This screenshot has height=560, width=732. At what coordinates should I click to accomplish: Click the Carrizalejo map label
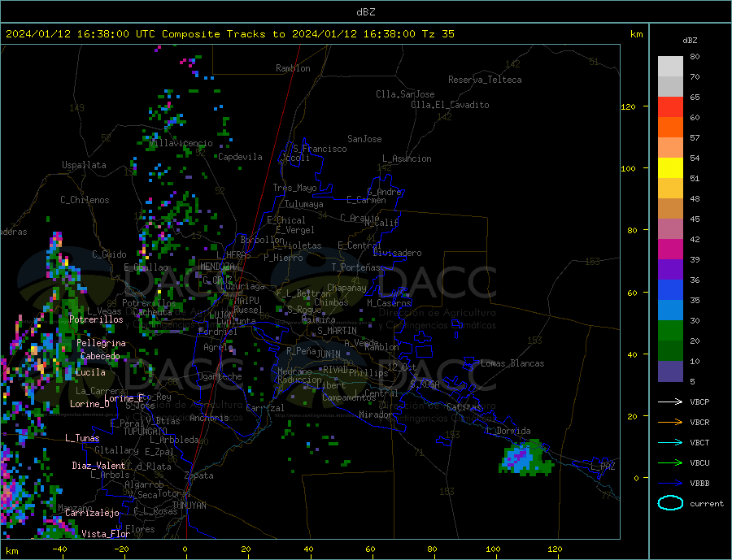point(92,514)
